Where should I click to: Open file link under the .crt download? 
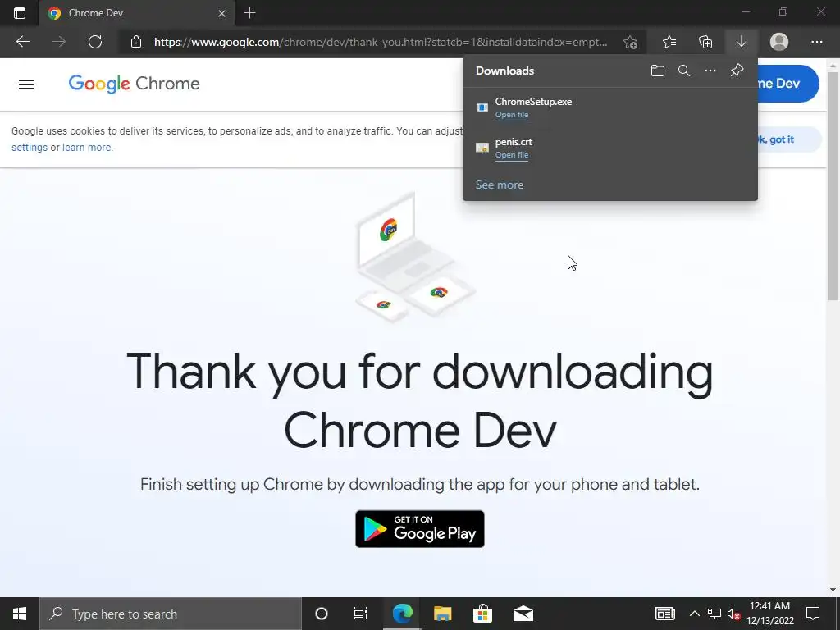tap(512, 155)
